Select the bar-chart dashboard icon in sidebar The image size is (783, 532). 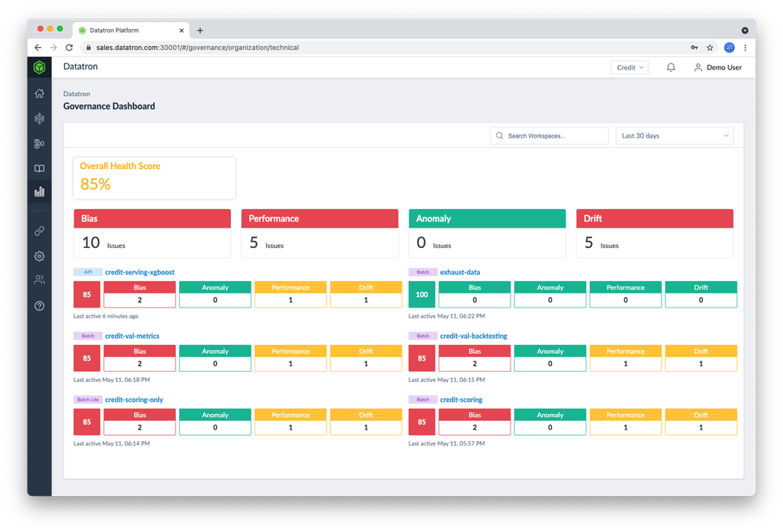point(39,192)
